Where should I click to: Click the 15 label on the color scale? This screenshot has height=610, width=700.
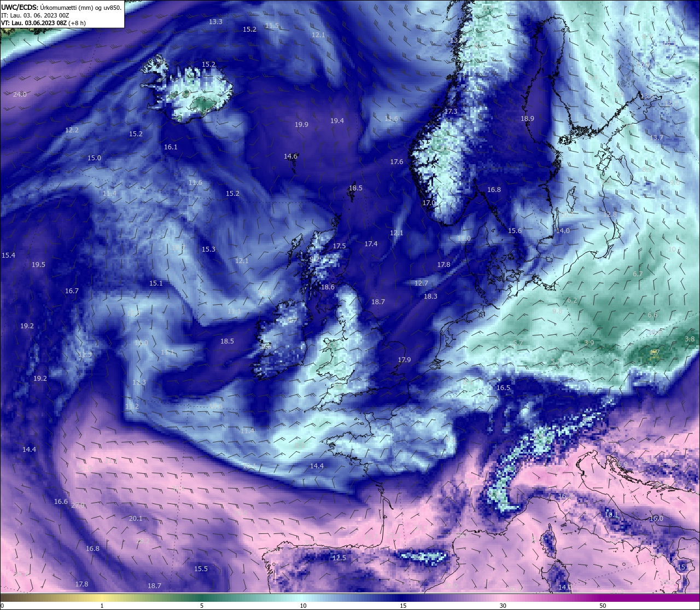pyautogui.click(x=403, y=606)
